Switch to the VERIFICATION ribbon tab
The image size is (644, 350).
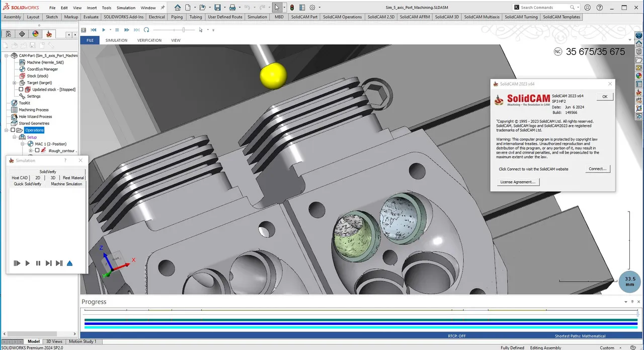[149, 40]
